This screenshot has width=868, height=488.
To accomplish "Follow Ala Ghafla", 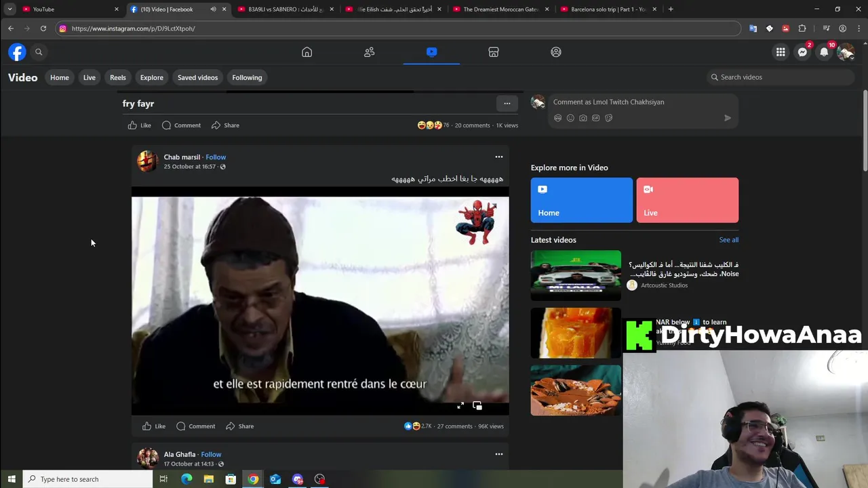I will click(x=211, y=455).
